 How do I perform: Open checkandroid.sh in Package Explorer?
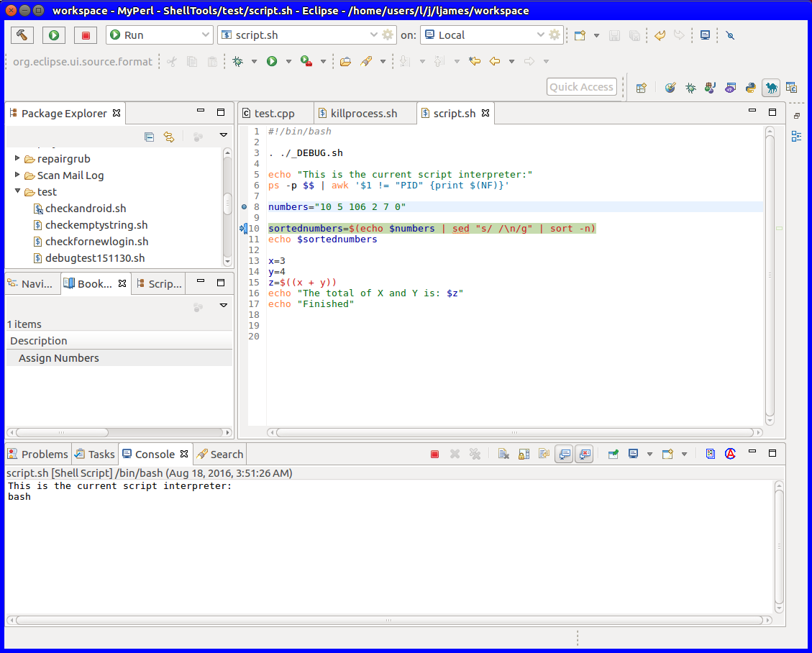pyautogui.click(x=86, y=208)
